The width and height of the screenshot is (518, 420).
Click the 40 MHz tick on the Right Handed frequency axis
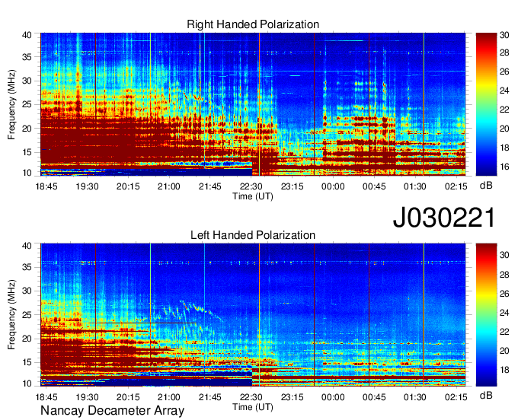click(x=27, y=35)
